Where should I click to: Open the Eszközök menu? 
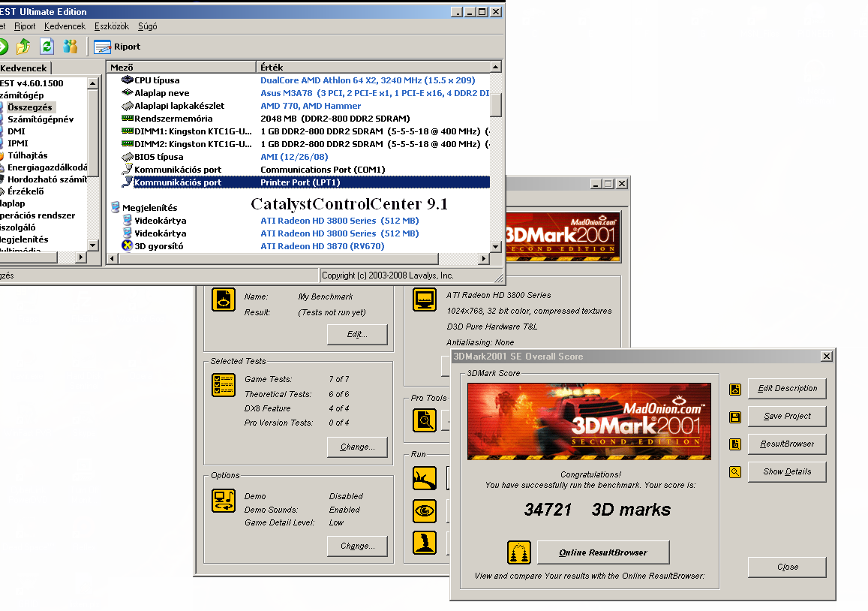click(111, 26)
